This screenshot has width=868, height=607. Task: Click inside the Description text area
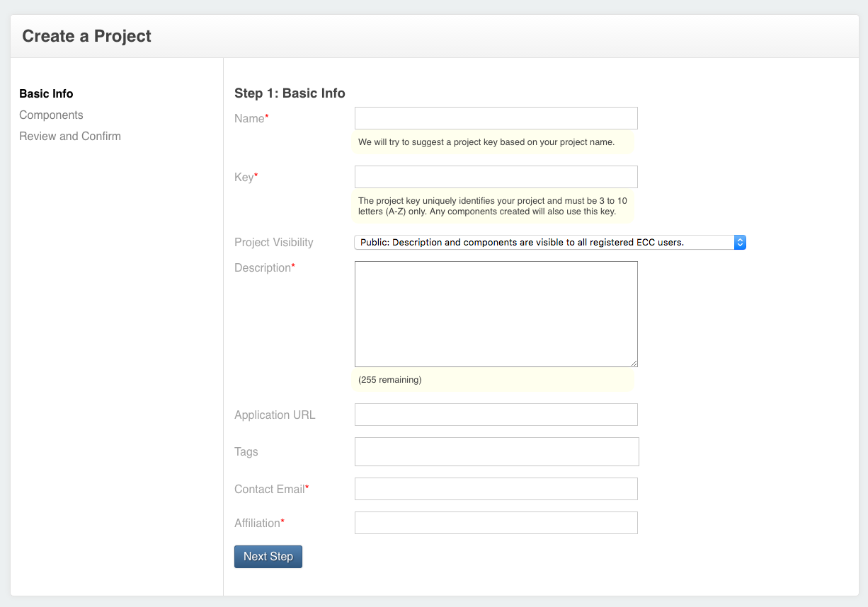click(496, 313)
